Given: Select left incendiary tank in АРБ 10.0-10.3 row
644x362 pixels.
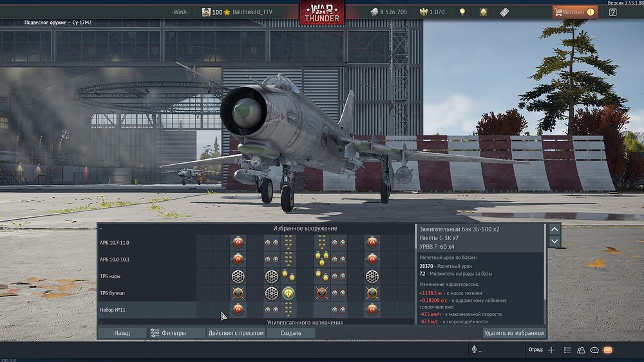Looking at the screenshot, I should point(238,260).
